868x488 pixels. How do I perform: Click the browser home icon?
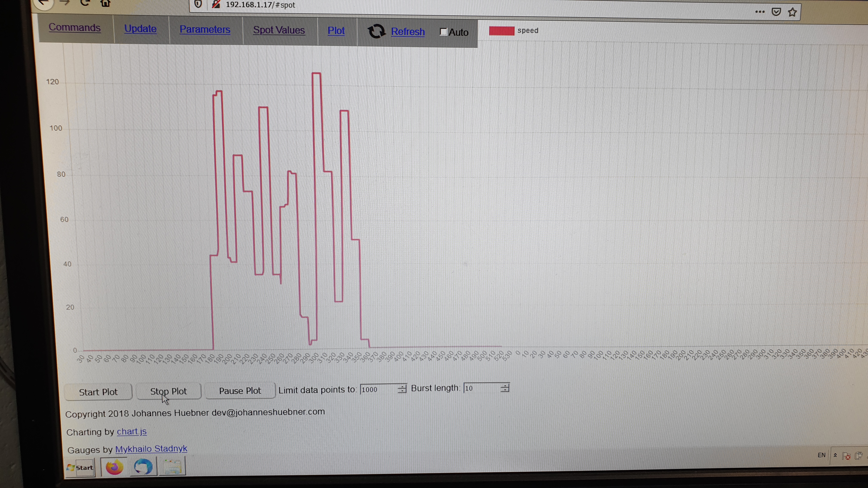[x=105, y=3]
